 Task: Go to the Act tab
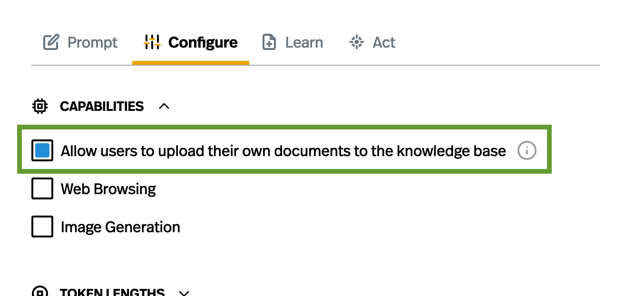click(x=384, y=42)
